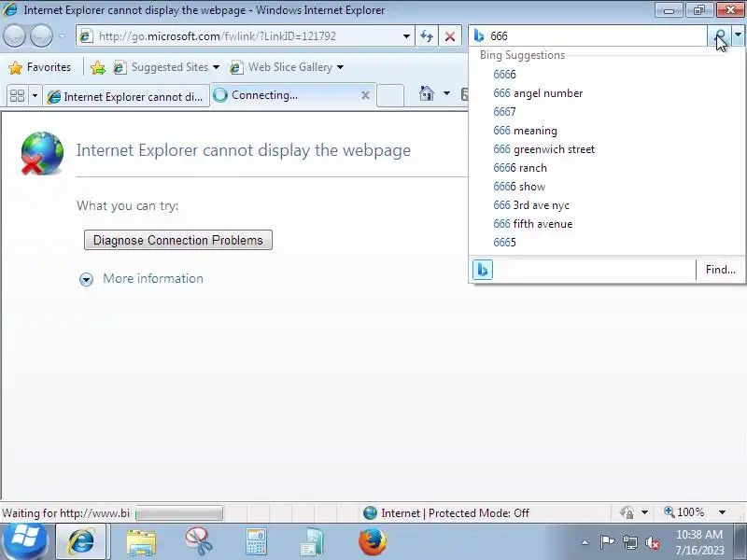The width and height of the screenshot is (747, 560).
Task: Open the Windows Start button
Action: [25, 540]
